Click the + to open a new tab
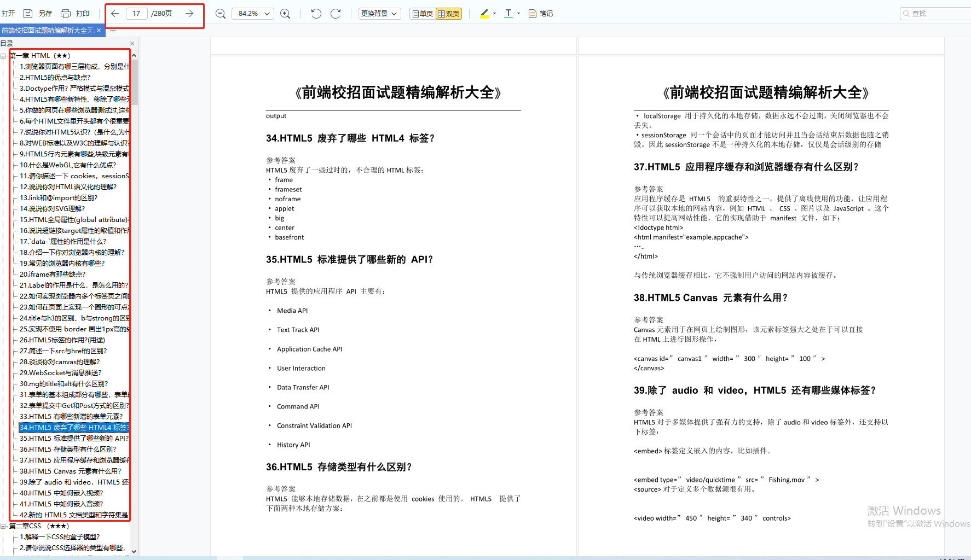This screenshot has height=560, width=971. (x=112, y=31)
